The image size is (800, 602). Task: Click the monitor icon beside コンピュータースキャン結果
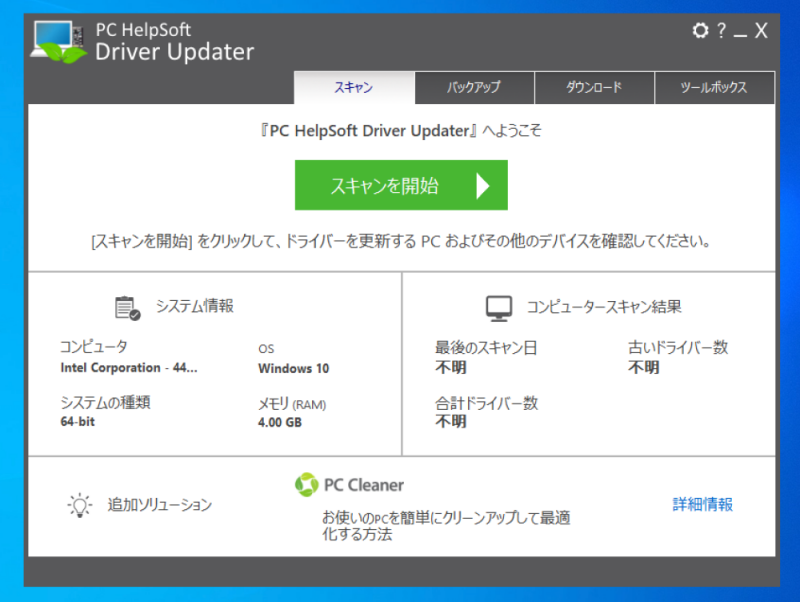pos(499,308)
